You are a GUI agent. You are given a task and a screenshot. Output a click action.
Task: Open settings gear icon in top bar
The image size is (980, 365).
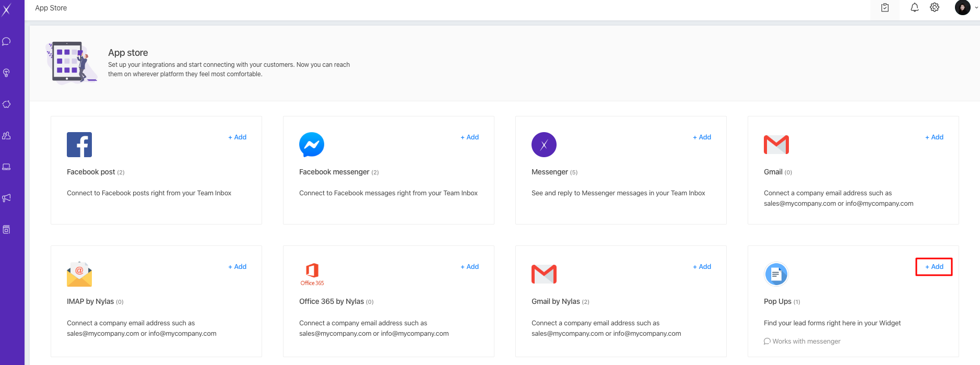coord(935,8)
